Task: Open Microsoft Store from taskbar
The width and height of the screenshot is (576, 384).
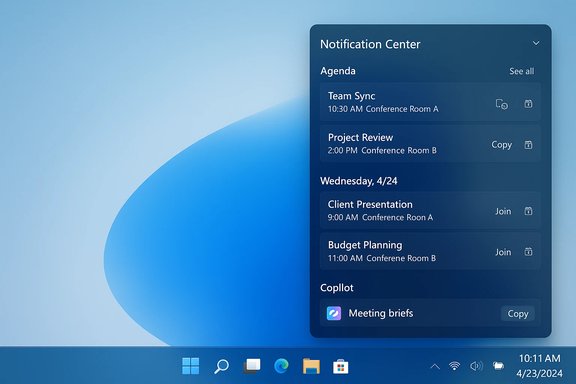Action: coord(341,366)
